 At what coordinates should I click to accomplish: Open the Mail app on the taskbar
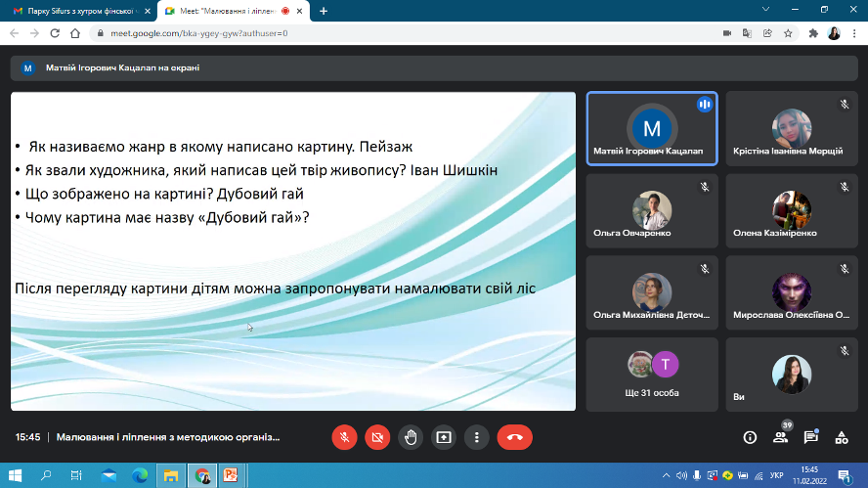(x=108, y=475)
